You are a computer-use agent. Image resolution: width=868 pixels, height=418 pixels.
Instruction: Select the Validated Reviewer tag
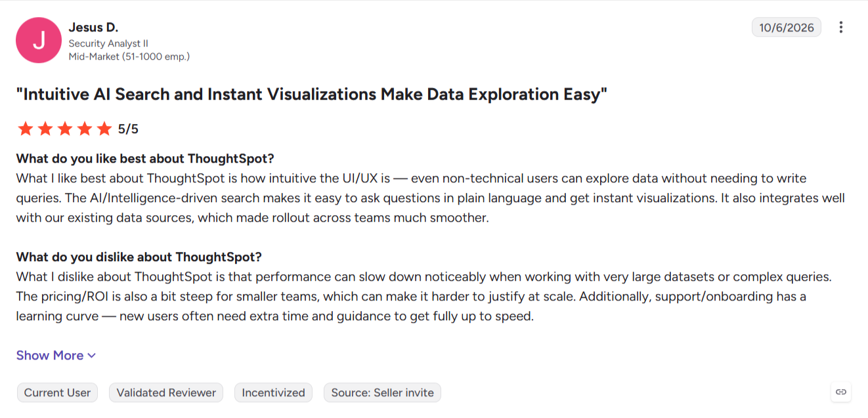click(x=166, y=392)
